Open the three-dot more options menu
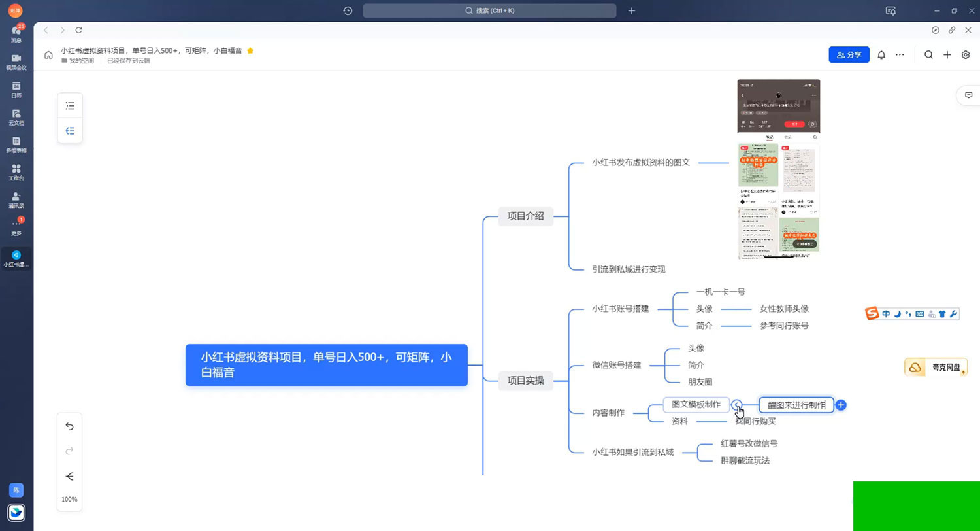This screenshot has width=980, height=531. coord(900,55)
